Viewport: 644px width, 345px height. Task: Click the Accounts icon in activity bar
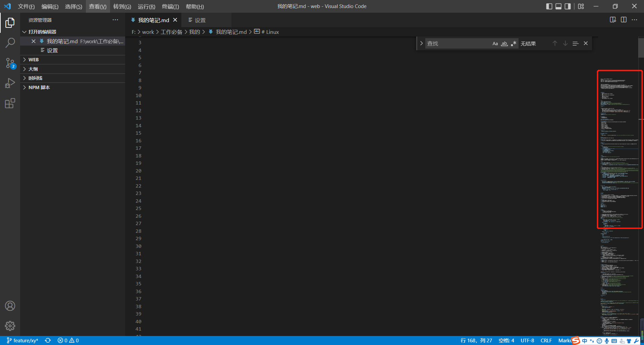10,305
